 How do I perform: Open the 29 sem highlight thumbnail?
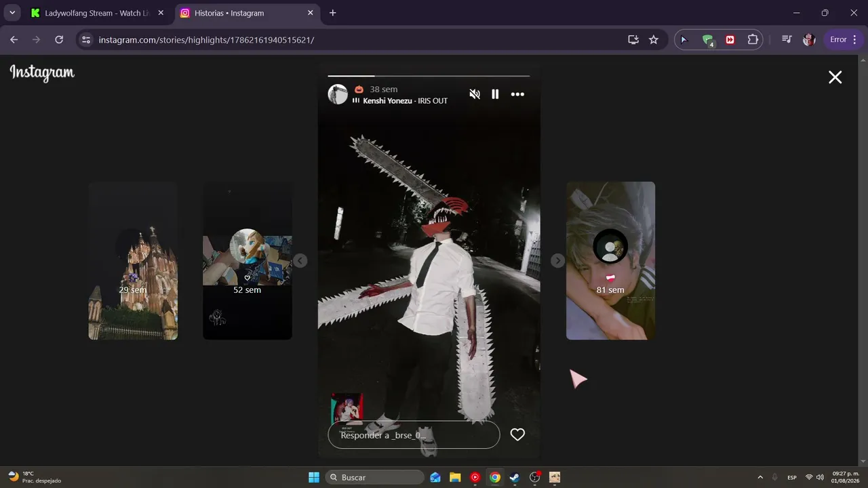click(x=133, y=261)
